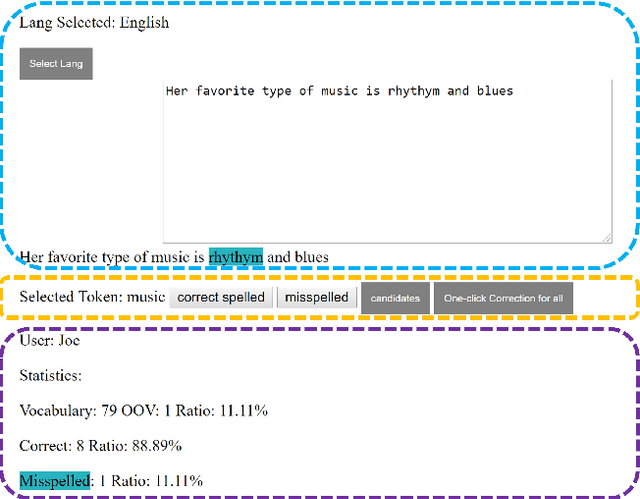This screenshot has width=640, height=499.
Task: Show candidates for the selected token
Action: [x=395, y=298]
